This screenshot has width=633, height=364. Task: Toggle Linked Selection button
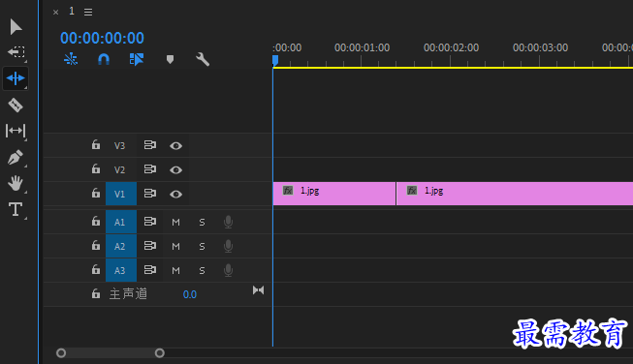[137, 59]
